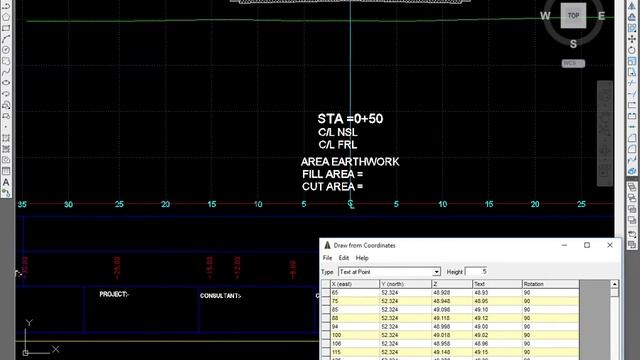Select the Stretch modify tool
640x360 pixels.
coord(632,72)
